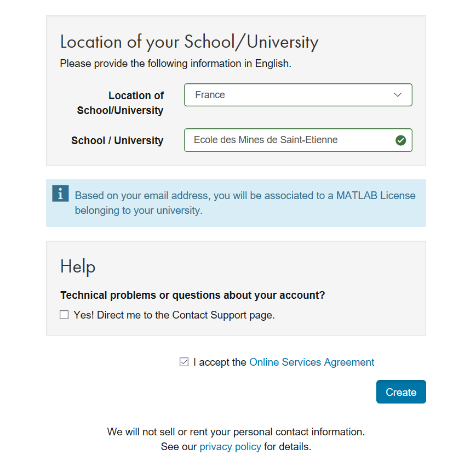Open the Online Services Agreement link

(x=312, y=362)
